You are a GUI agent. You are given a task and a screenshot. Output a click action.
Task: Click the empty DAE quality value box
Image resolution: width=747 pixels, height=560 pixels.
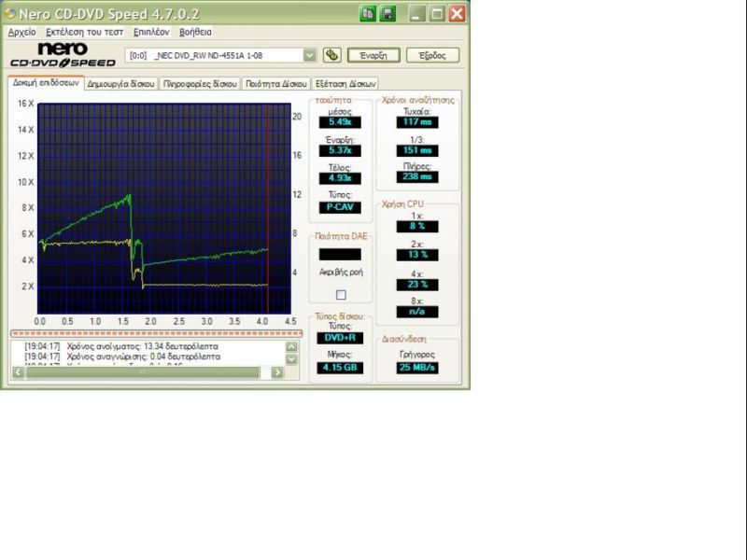point(340,254)
